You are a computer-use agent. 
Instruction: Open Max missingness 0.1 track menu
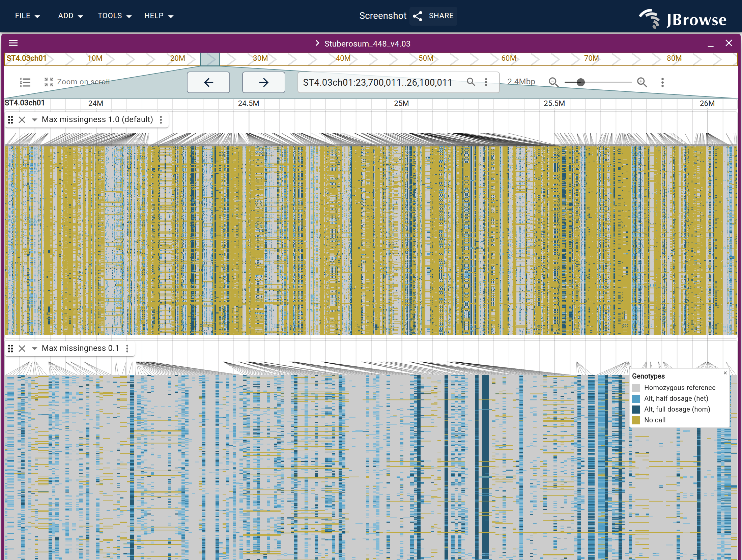point(127,348)
